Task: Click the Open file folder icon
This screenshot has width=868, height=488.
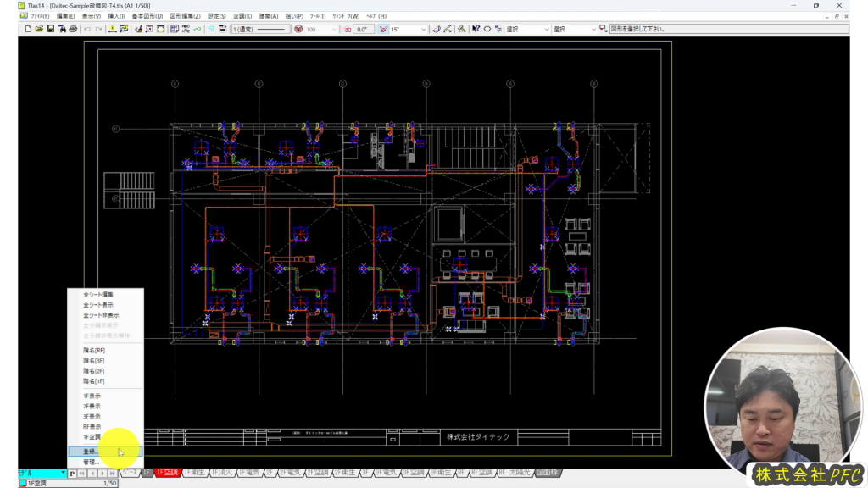Action: click(x=39, y=29)
